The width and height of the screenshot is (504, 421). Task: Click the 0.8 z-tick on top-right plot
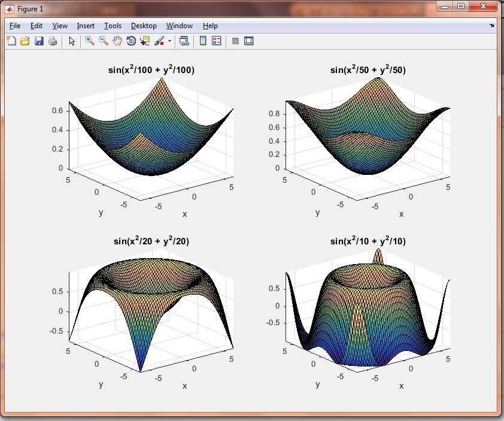click(274, 114)
